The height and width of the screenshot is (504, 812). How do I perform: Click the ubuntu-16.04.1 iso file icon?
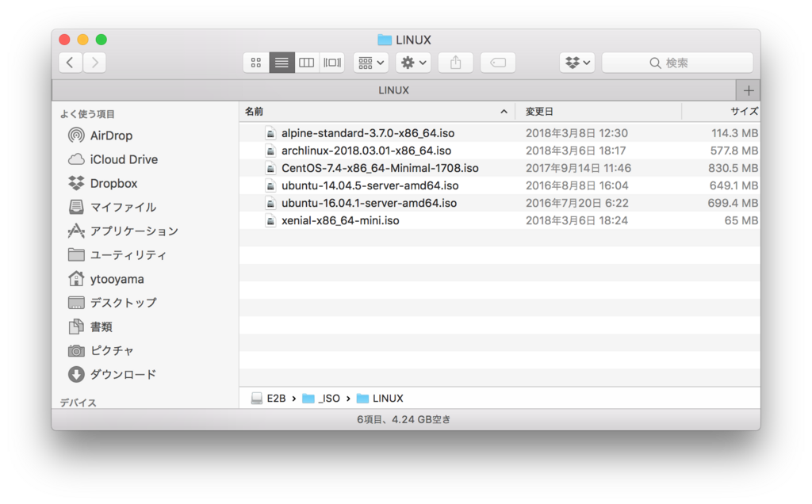(x=270, y=203)
